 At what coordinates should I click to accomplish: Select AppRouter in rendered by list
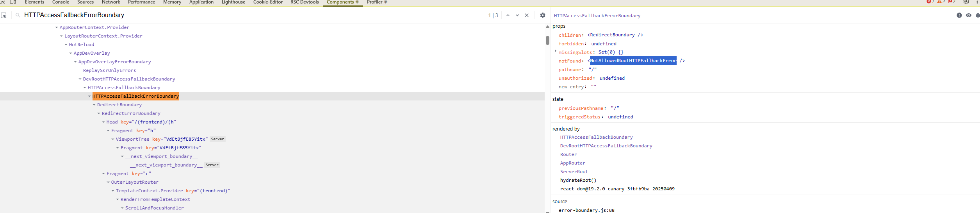(572, 163)
